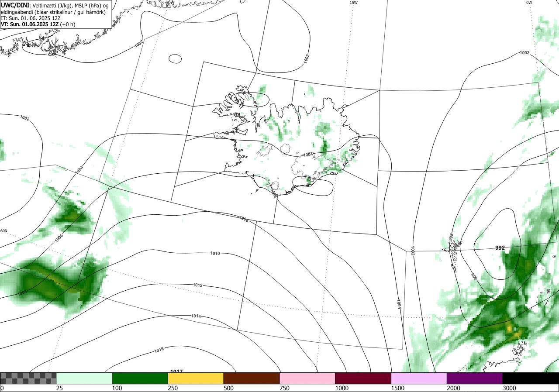Viewport: 559px width, 392px height.
Task: Click the legend value '250'
Action: 173,388
